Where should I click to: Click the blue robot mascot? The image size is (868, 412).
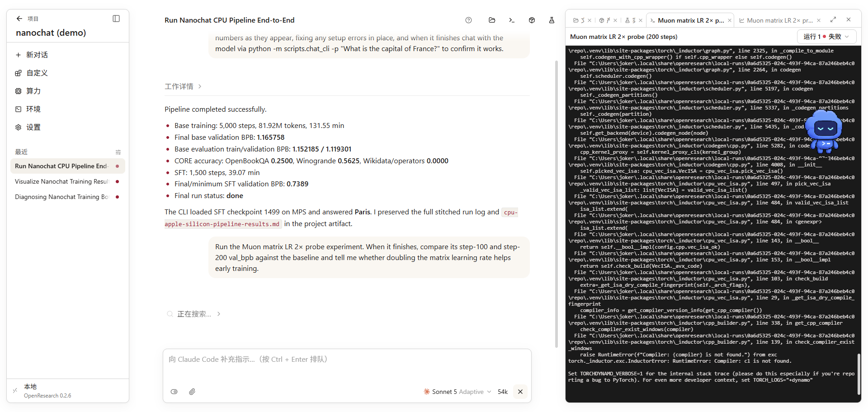point(824,132)
